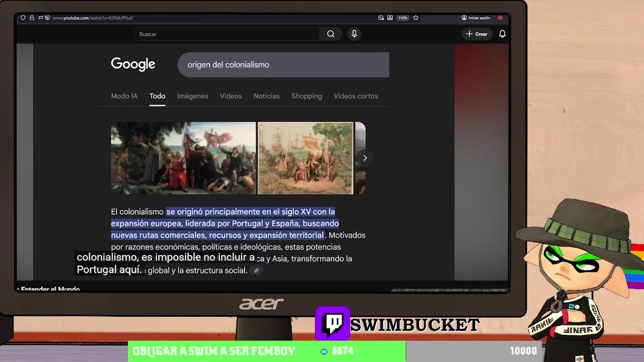The height and width of the screenshot is (362, 644).
Task: Open the ships and natives illustration thumbnail
Action: (305, 158)
